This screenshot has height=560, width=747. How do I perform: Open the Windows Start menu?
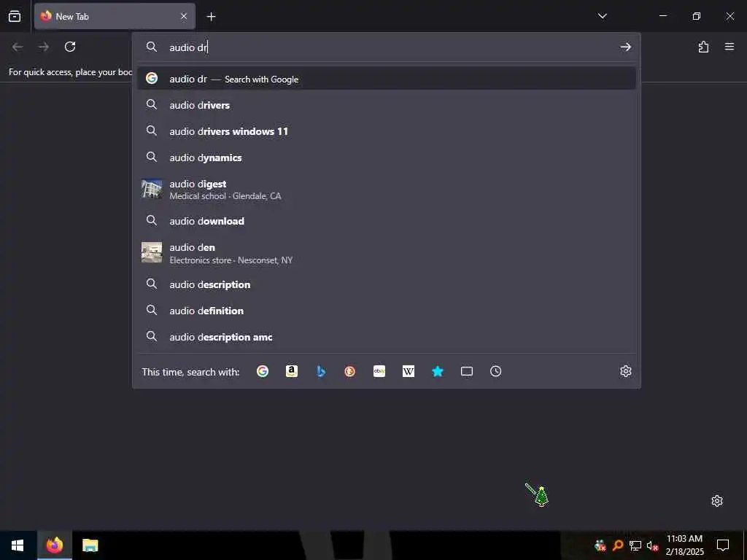[18, 545]
